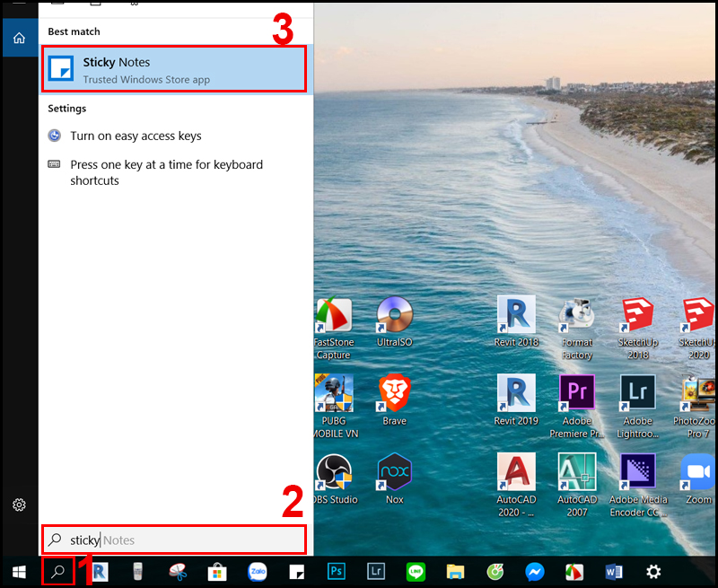Select the AutoCAD 2007 desktop shortcut
Viewport: 718px width, 588px height.
click(x=577, y=486)
